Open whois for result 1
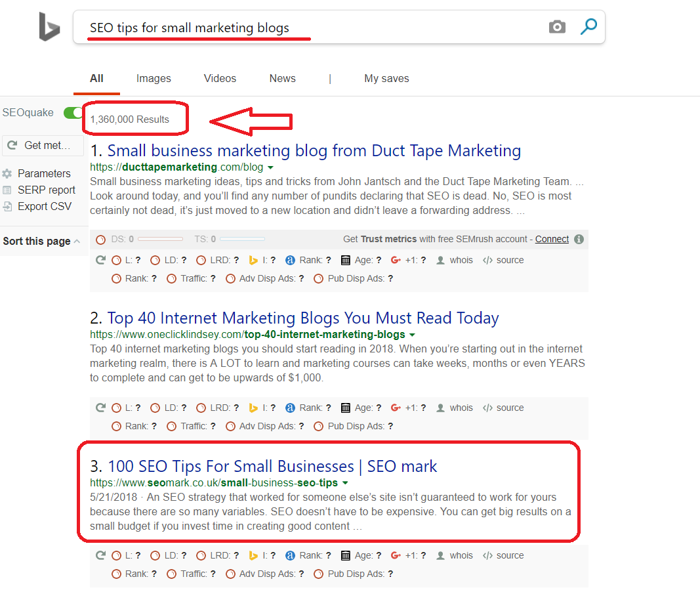The image size is (700, 594). [455, 261]
